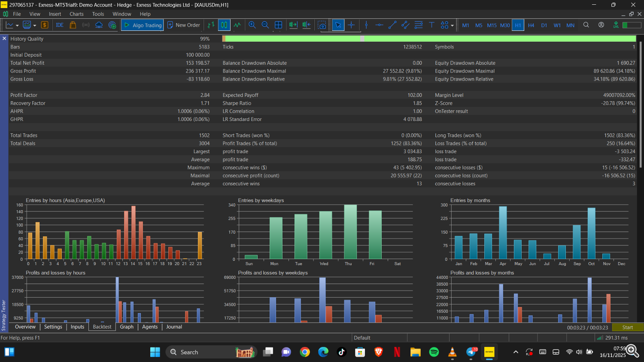Take a chart screenshot with the camera icon
The image size is (644, 362).
click(322, 25)
